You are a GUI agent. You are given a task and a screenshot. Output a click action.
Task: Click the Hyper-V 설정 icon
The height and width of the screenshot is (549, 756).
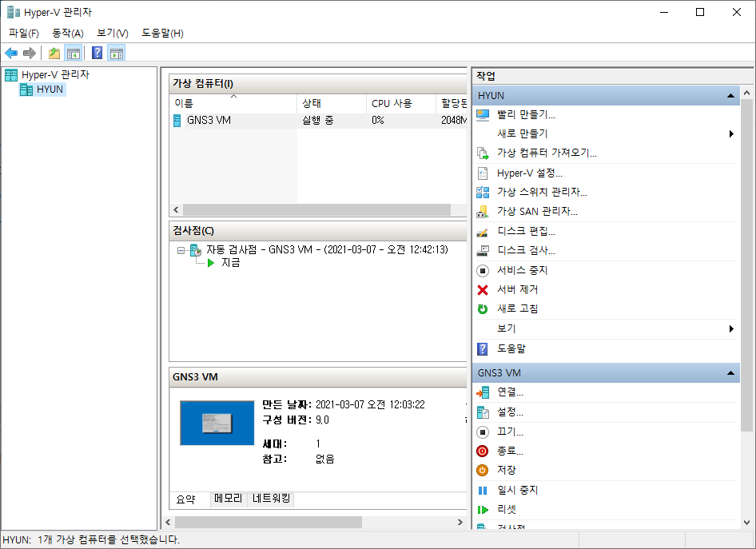pos(483,173)
